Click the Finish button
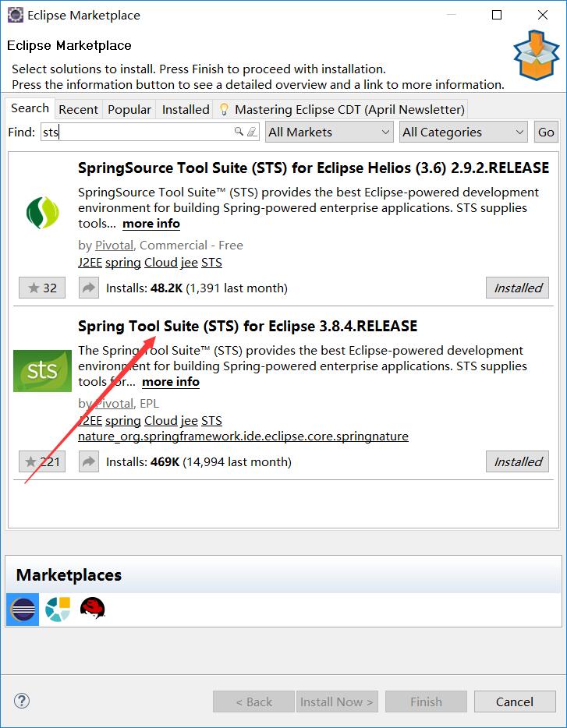This screenshot has height=728, width=567. (x=426, y=701)
